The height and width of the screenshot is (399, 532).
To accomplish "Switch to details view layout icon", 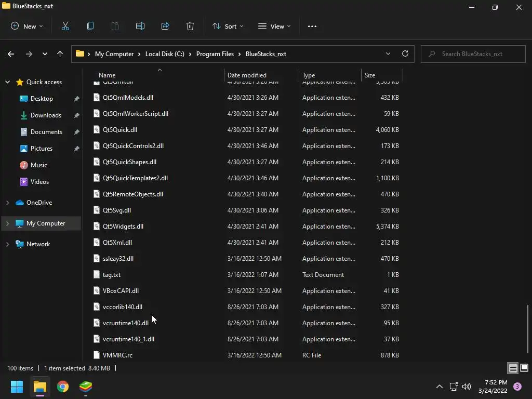I will point(513,368).
